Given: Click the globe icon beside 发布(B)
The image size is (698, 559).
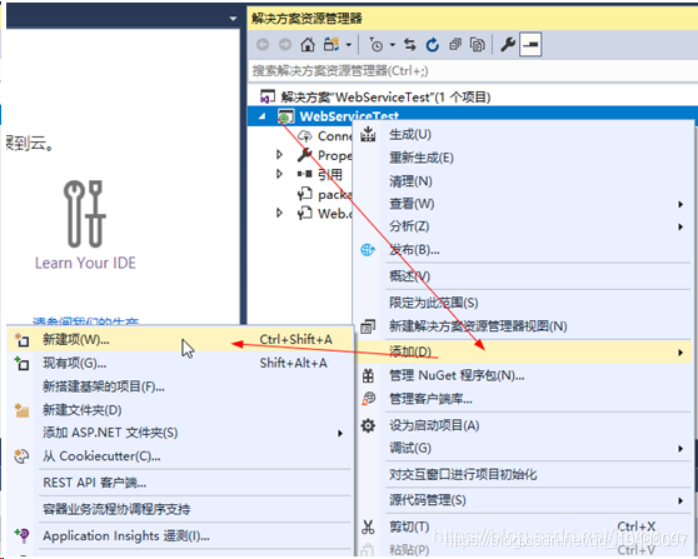Looking at the screenshot, I should [368, 250].
